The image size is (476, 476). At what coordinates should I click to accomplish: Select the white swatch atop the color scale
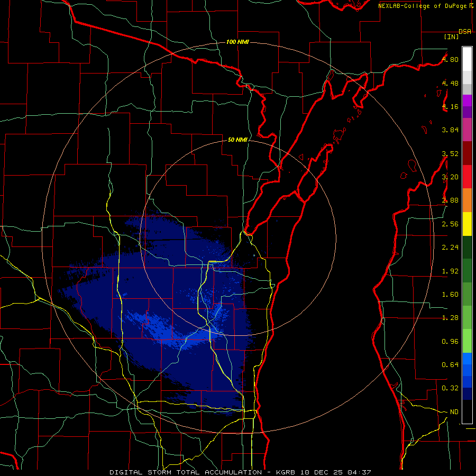467,59
